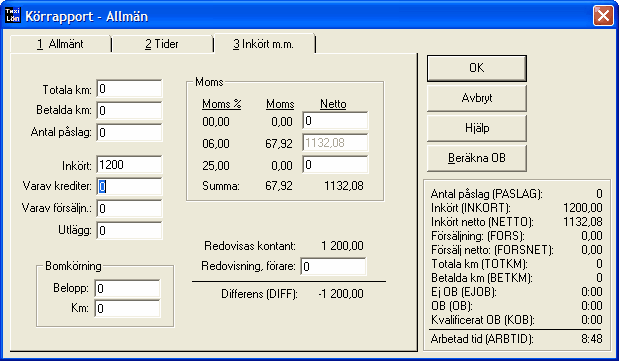Open Hjälp for this dialog
Image resolution: width=619 pixels, height=361 pixels.
click(x=476, y=128)
